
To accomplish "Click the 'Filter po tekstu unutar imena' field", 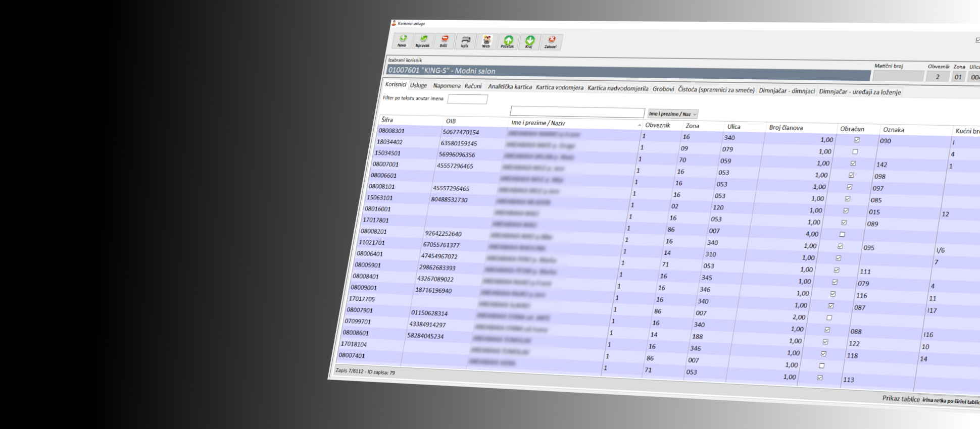I will coord(467,99).
